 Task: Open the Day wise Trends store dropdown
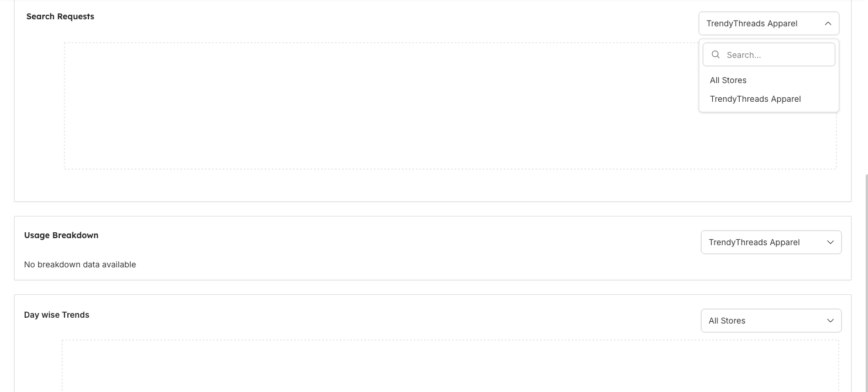[771, 320]
